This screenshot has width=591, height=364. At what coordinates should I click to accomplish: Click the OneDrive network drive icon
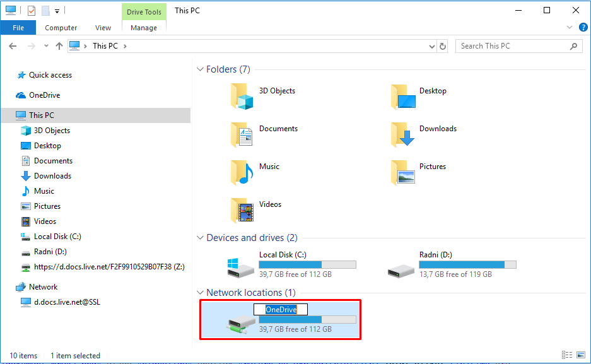[x=241, y=325]
